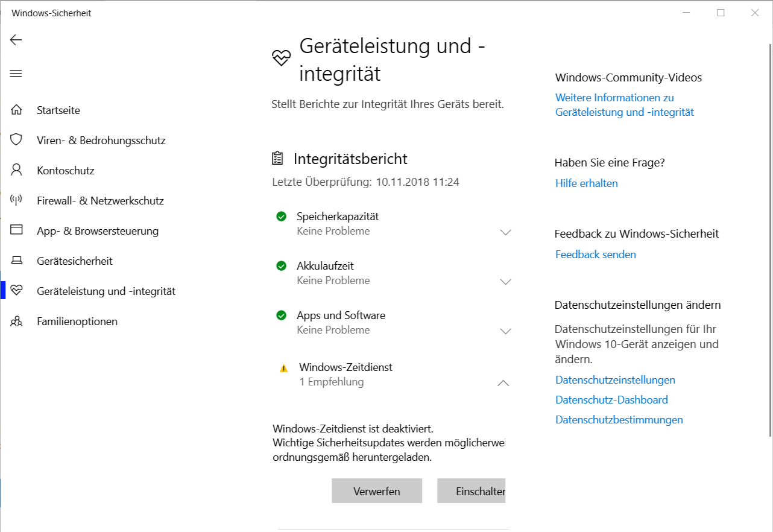Click the App- & Browsersteuerung window icon

(x=16, y=230)
